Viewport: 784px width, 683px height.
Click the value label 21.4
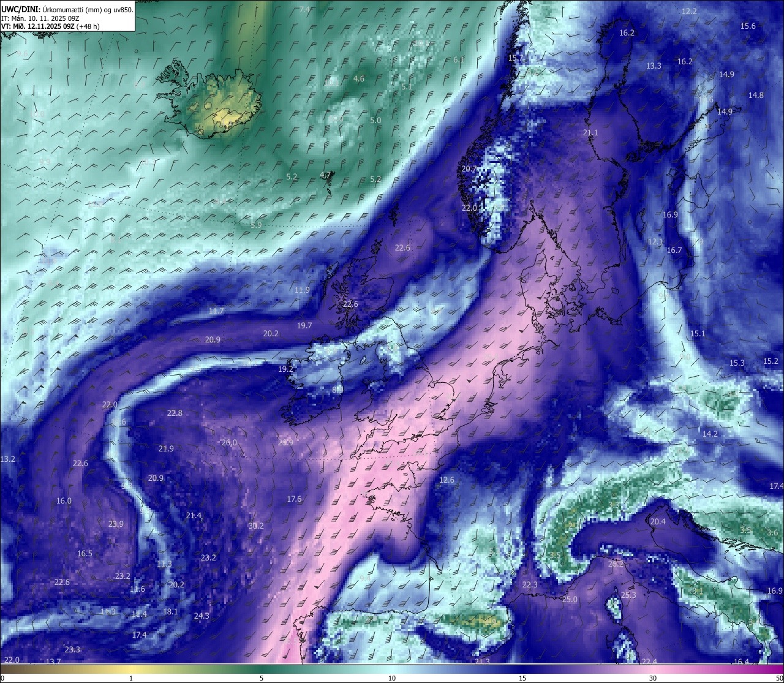(x=194, y=515)
